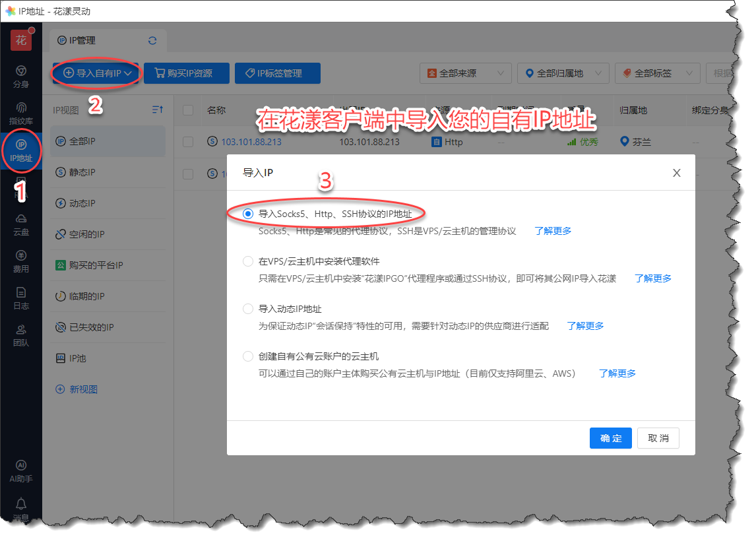Open the 指纹库 fingerprint library
The height and width of the screenshot is (543, 756).
[20, 113]
